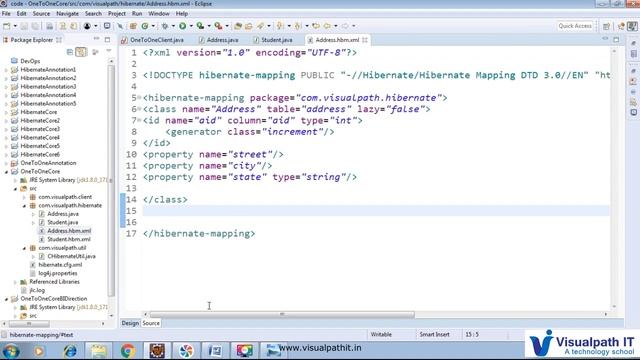Open the New file dropdown arrow

[x=15, y=26]
